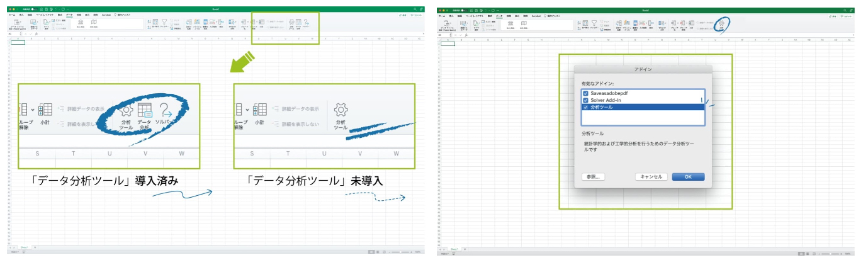Viewport: 868px width, 267px height.
Task: Click the search magnifier in left title bar
Action: pyautogui.click(x=415, y=9)
